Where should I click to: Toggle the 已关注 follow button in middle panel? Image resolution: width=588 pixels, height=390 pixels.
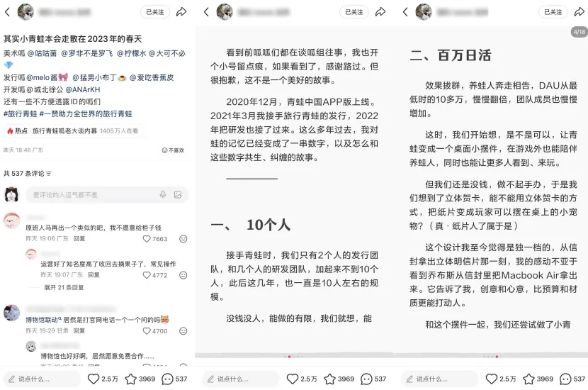(x=354, y=12)
